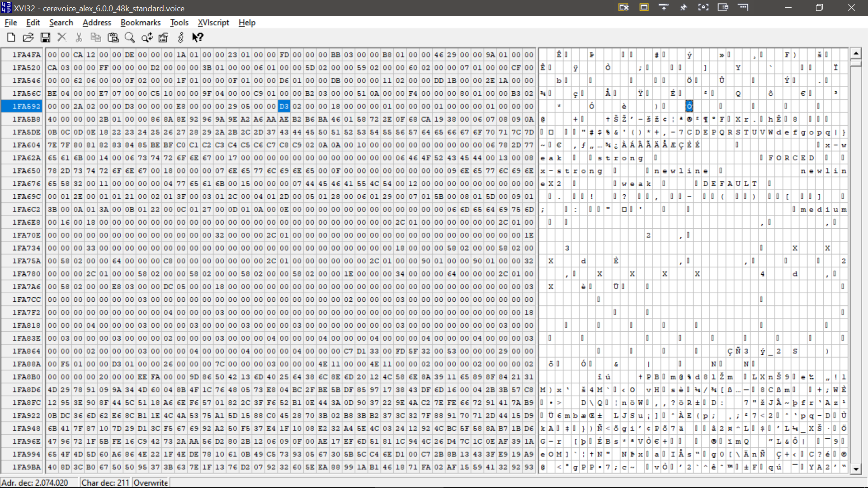Screen dimensions: 868x488
Task: Click the info 'i' toolbar icon
Action: (x=181, y=38)
